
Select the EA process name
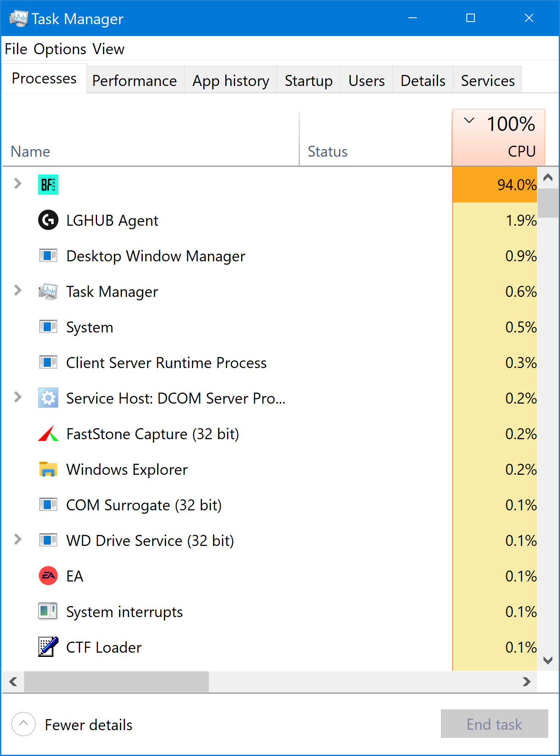coord(75,576)
